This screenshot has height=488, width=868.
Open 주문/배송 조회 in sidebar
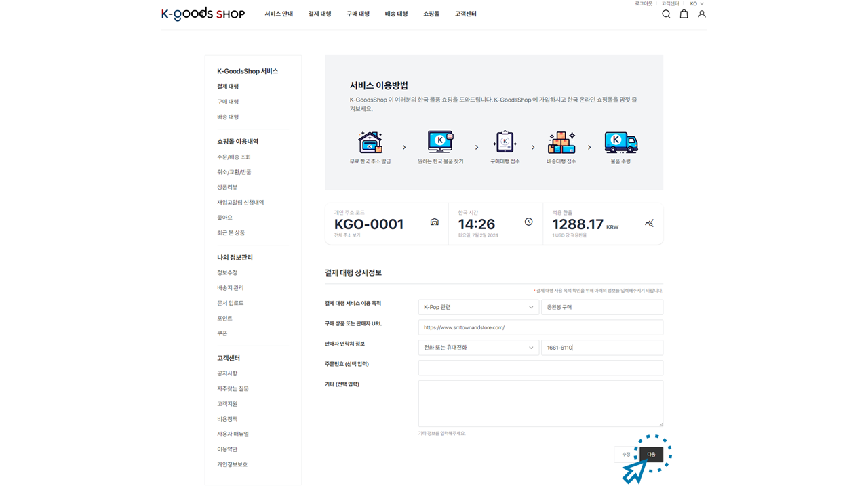(234, 157)
